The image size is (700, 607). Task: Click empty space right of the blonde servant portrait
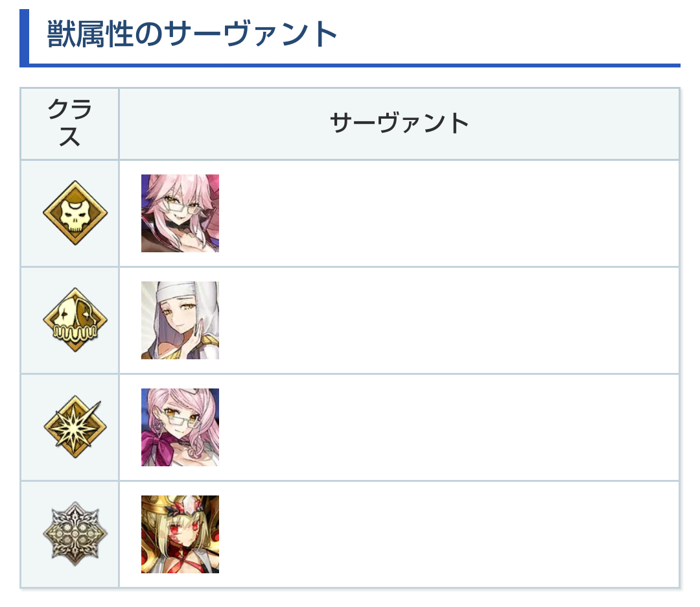click(x=447, y=534)
